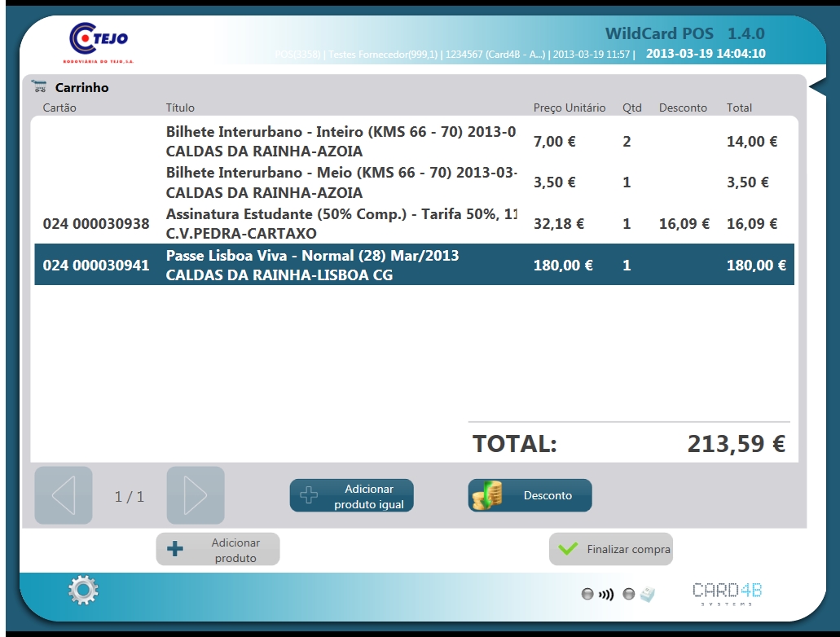Open the settings gear icon
Viewport: 840px width, 637px height.
[83, 590]
